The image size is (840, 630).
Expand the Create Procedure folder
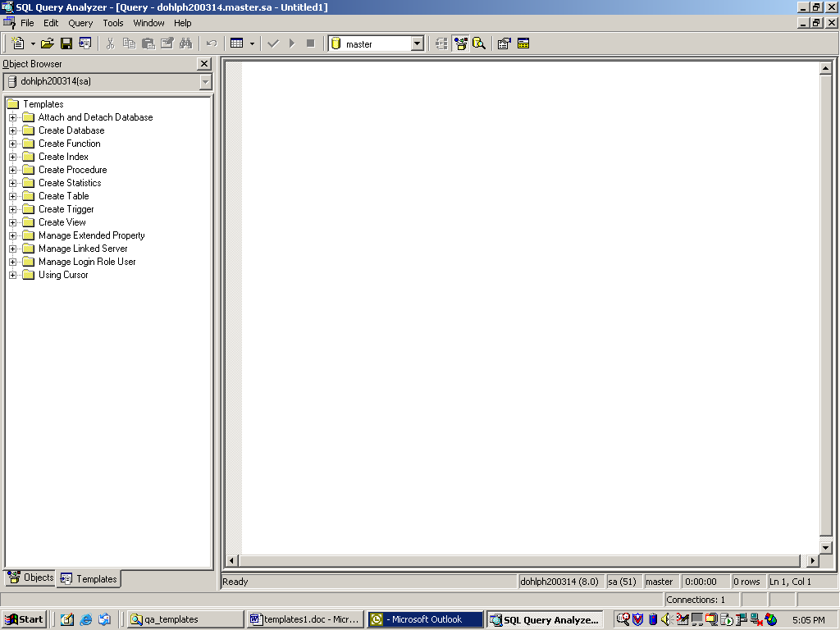(x=13, y=170)
